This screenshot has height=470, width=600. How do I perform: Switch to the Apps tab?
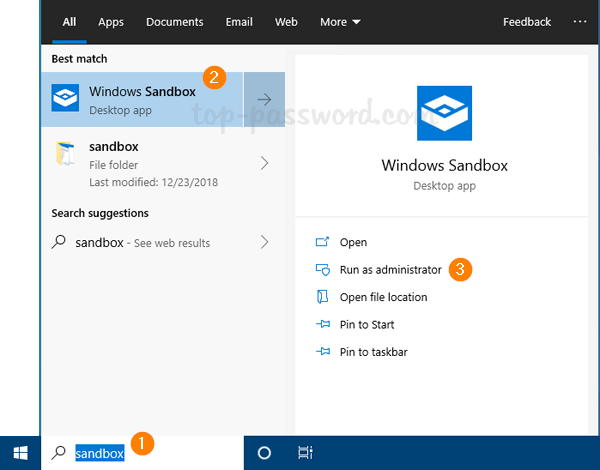tap(111, 22)
